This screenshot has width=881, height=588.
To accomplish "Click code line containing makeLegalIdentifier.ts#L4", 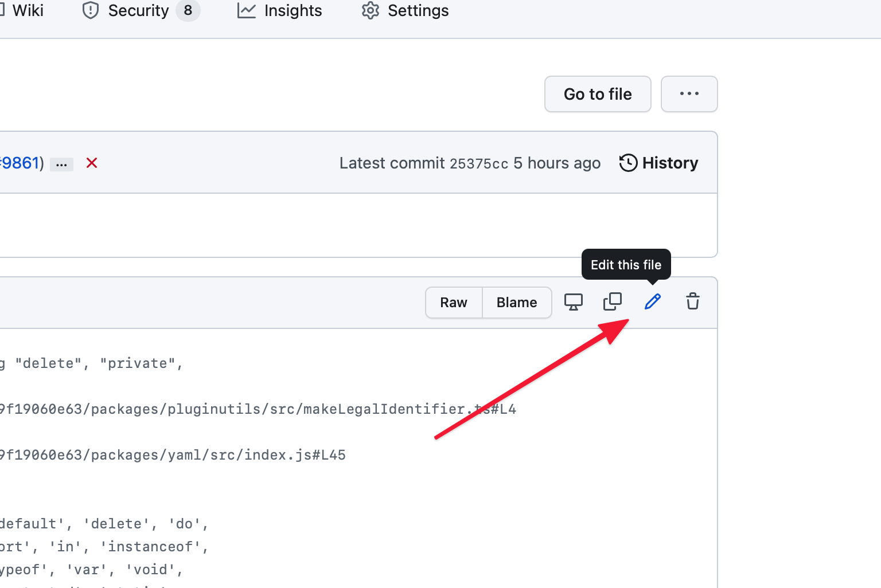I will click(x=258, y=409).
